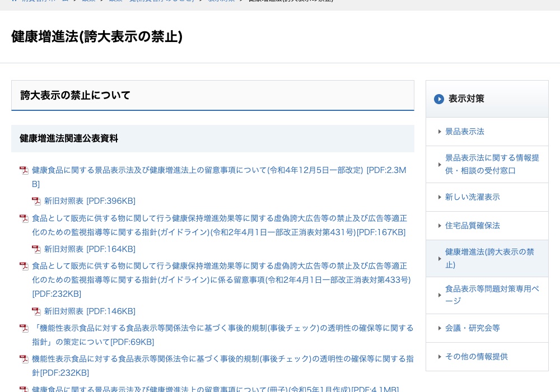Open 新旧対照表 PDF 396KB link

(90, 201)
